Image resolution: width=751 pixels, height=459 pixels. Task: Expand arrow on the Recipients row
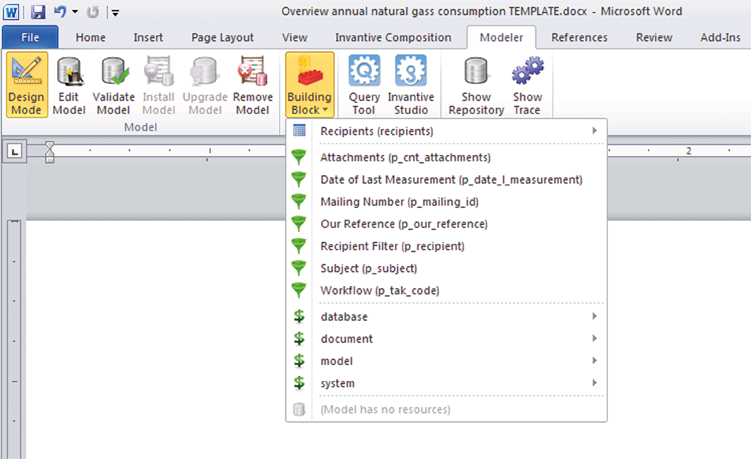594,130
